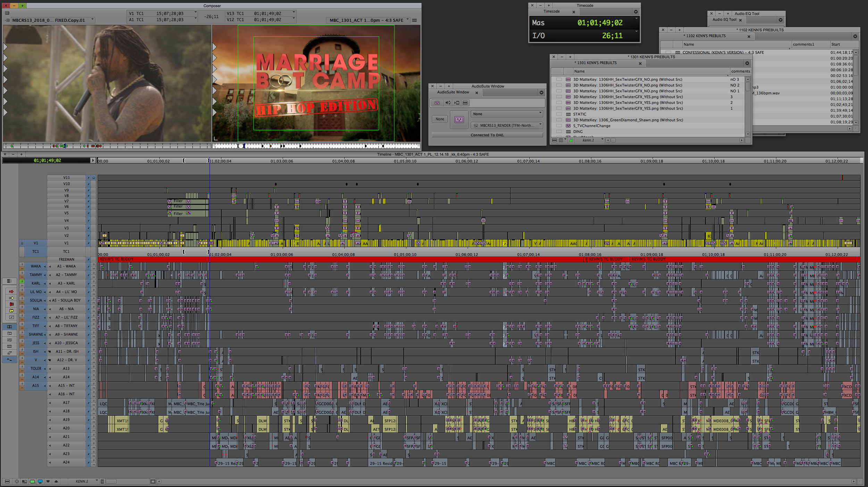Screen dimensions: 868x487
Task: Click the comments1 column header in the 1102 bin
Action: 811,44
